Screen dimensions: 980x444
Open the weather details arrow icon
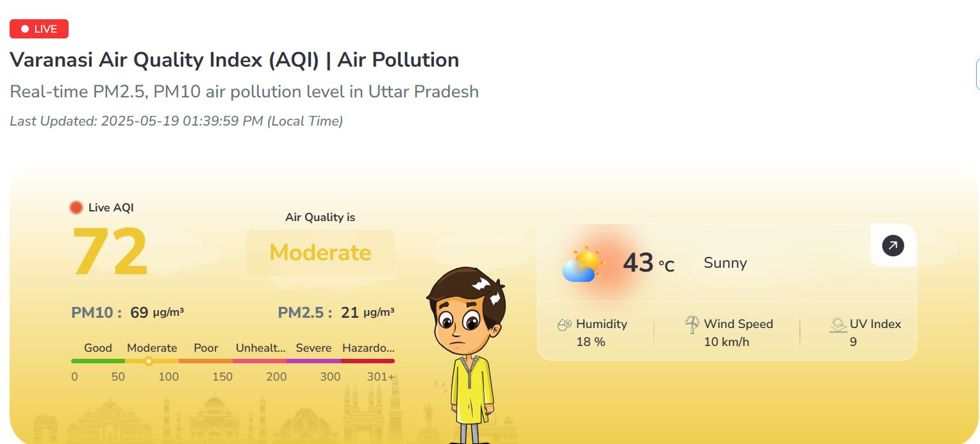(893, 245)
